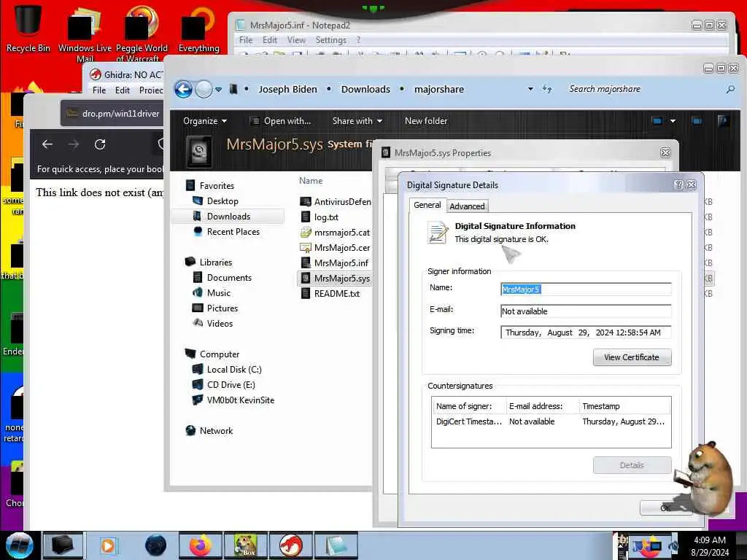Click the refresh button next to address bar
Screen dimensions: 747x560
pos(547,89)
